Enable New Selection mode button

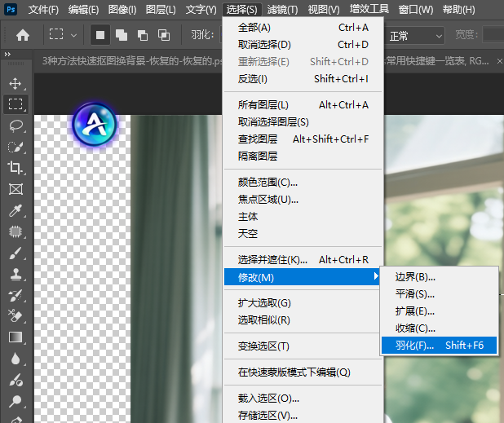click(99, 36)
